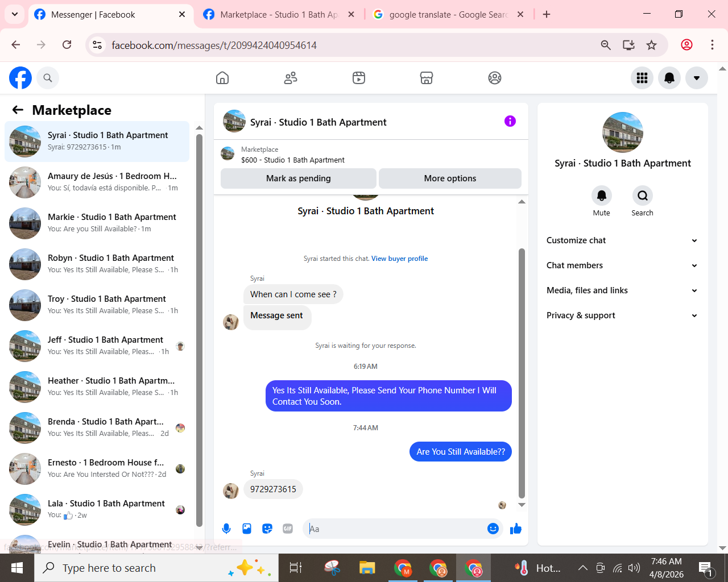Open Brenda Studio 1 Bath Apartment chat
The image size is (728, 582).
click(97, 427)
